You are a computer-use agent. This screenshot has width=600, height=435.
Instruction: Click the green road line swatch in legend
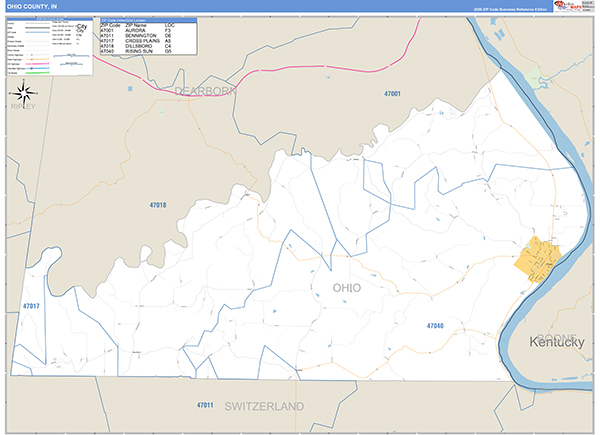[x=38, y=73]
